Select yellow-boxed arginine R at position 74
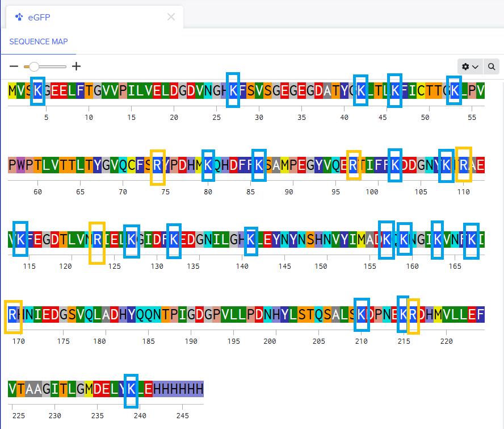This screenshot has height=429, width=504. tap(157, 165)
